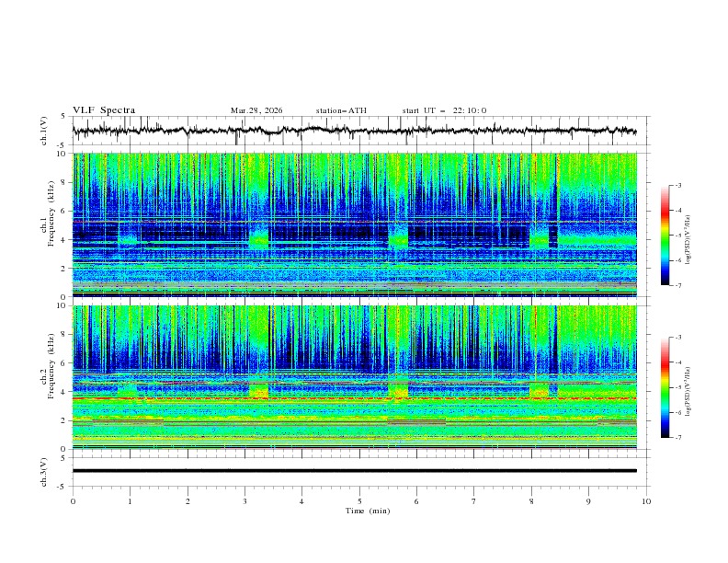Click the ch.2 "Frequency (kHz)" axis label

51,366
